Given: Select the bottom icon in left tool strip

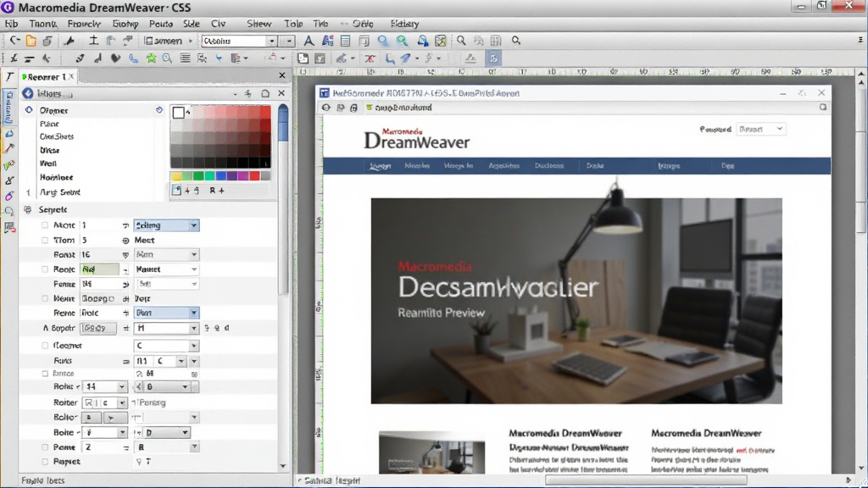Looking at the screenshot, I should point(8,227).
